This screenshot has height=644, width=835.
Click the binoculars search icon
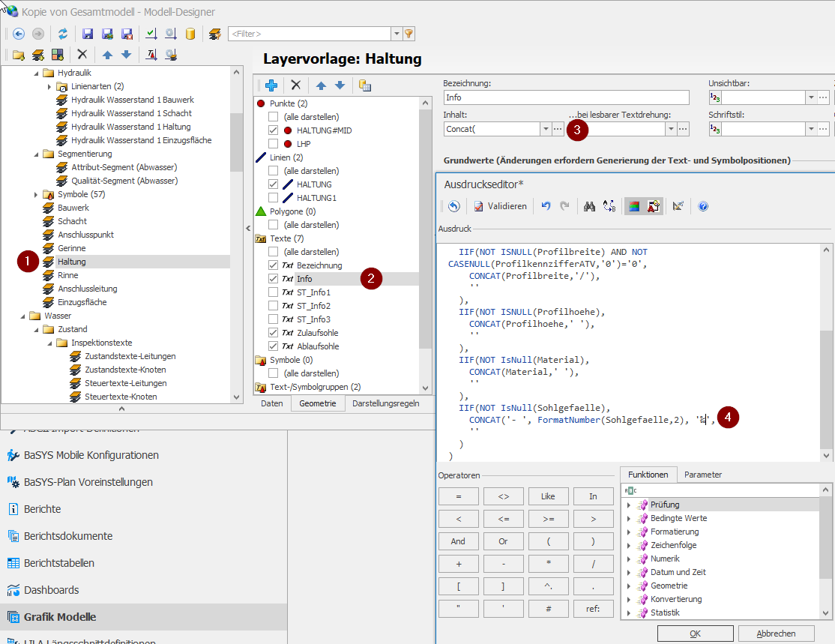tap(589, 206)
